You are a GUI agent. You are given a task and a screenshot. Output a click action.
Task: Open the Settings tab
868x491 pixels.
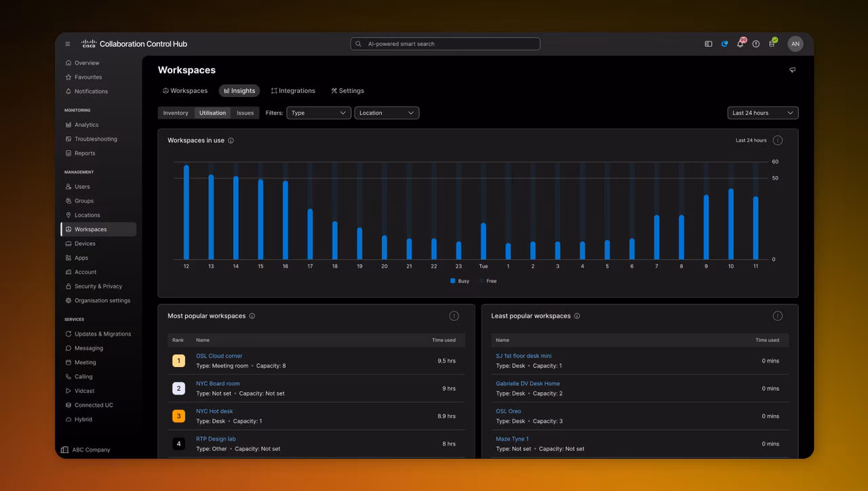tap(347, 91)
